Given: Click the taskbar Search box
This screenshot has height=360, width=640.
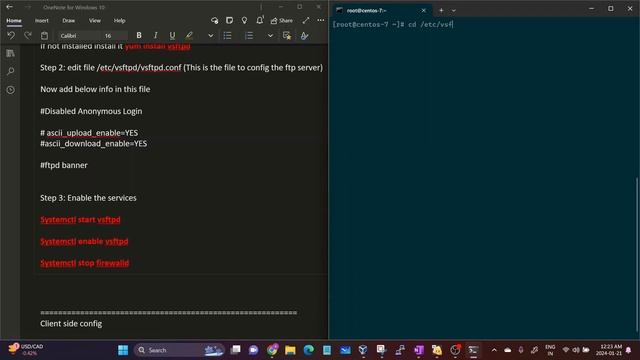Looking at the screenshot, I should pyautogui.click(x=180, y=350).
